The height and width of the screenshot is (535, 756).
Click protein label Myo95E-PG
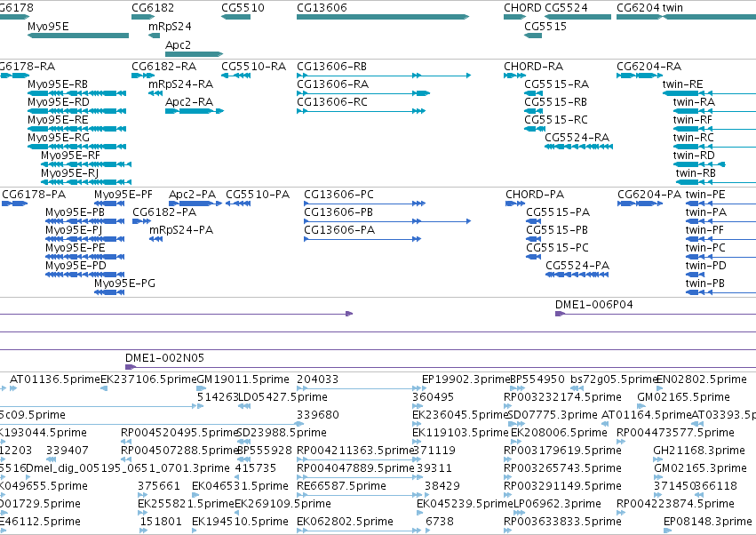tap(125, 283)
